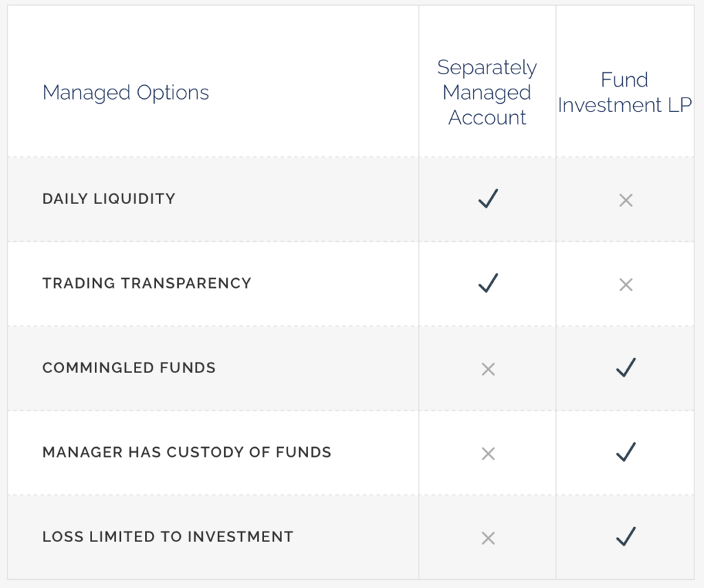
Task: Select the Managed Options header text
Action: click(x=126, y=93)
